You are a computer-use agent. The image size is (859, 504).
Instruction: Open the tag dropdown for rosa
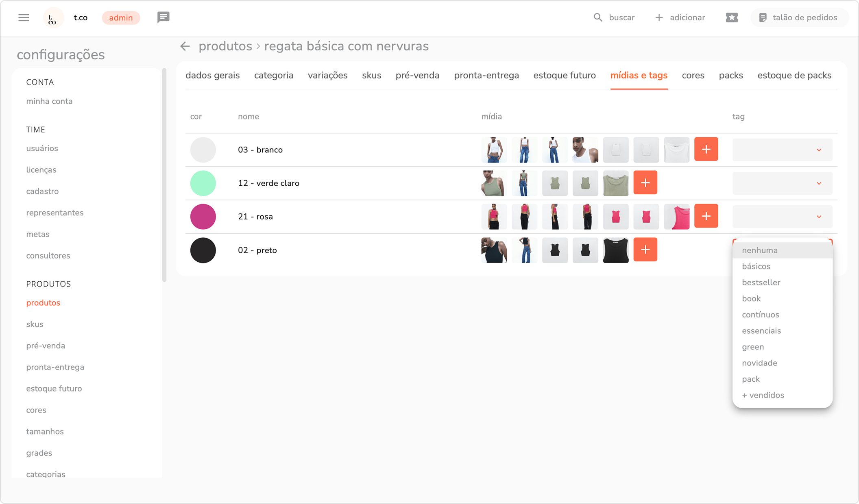(819, 217)
